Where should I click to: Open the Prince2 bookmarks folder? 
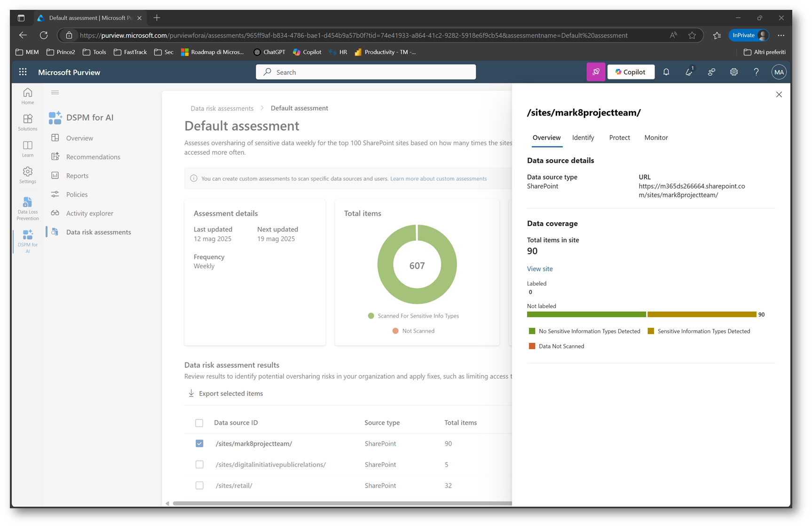coord(61,52)
